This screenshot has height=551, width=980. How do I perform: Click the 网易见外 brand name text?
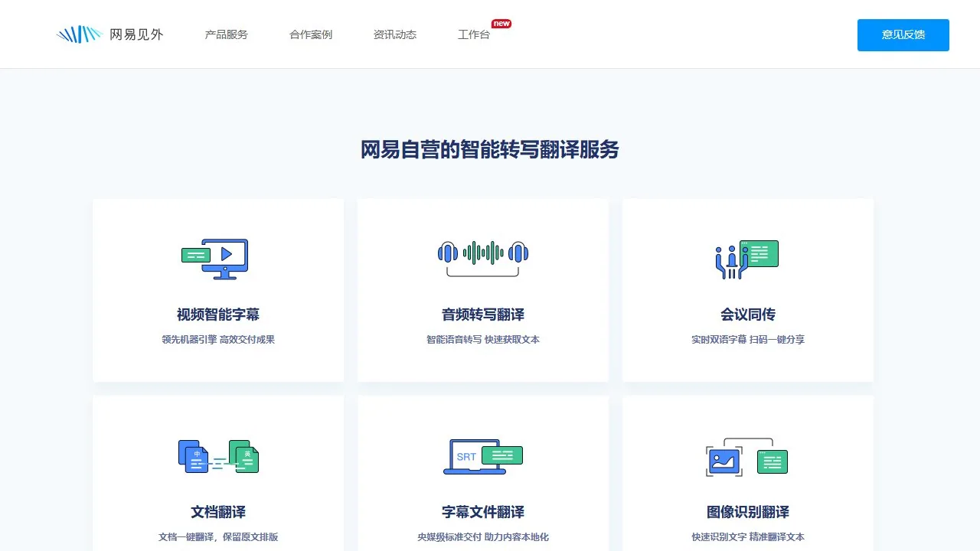coord(136,34)
